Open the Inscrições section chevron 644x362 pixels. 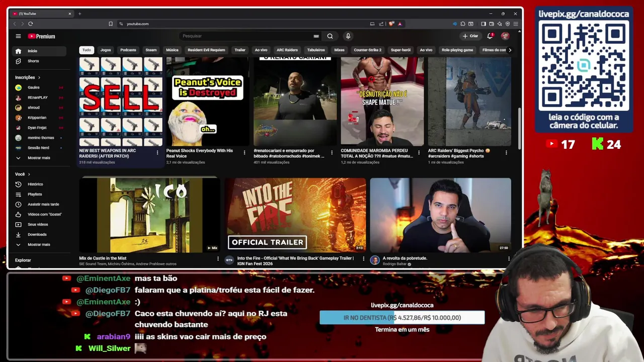coord(39,77)
